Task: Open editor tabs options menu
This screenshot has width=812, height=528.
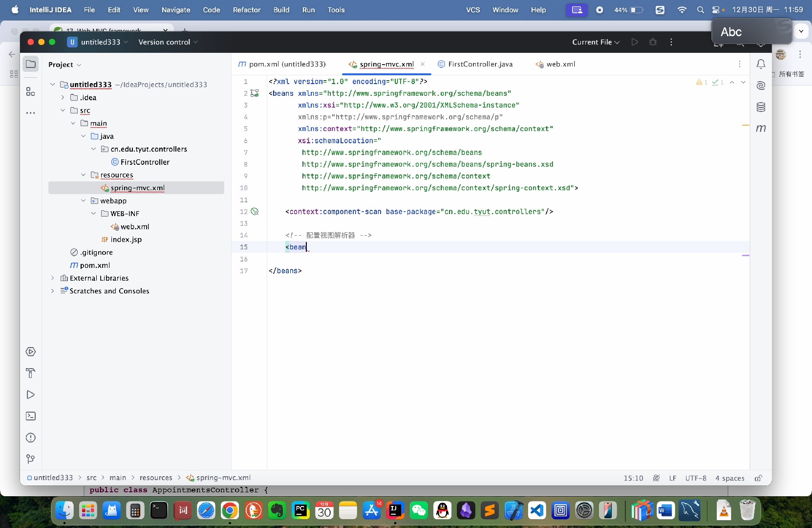Action: click(740, 64)
